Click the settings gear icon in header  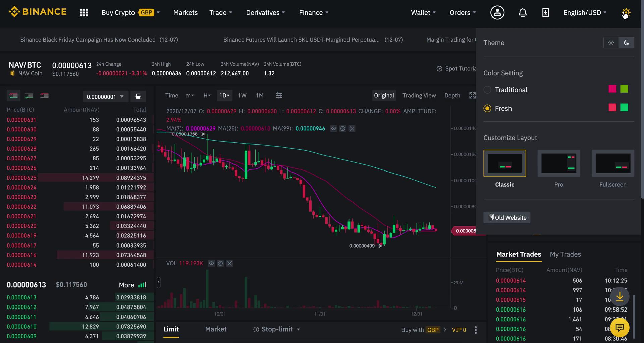tap(626, 13)
